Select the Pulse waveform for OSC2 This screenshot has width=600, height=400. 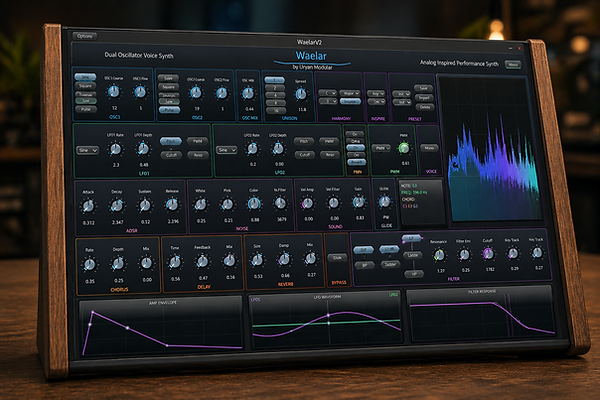click(169, 110)
